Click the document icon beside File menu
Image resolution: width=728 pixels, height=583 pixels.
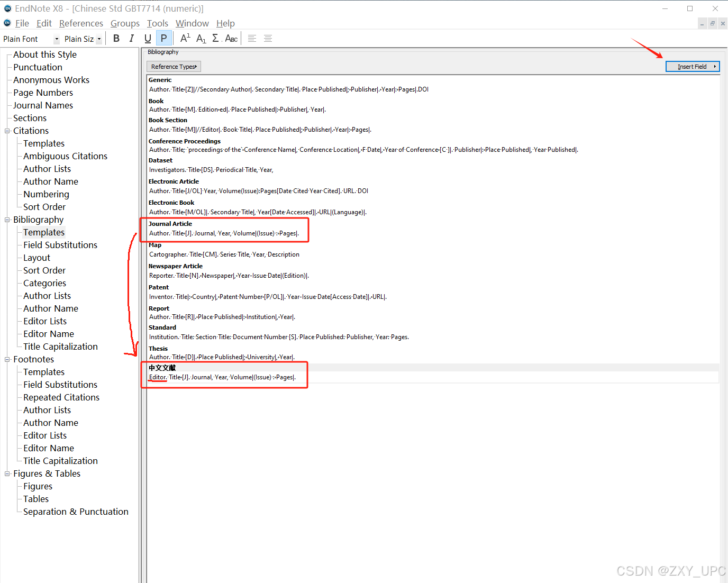click(7, 23)
